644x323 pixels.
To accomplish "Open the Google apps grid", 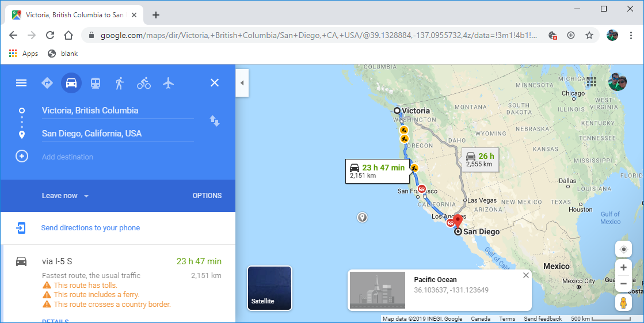I will coord(592,82).
